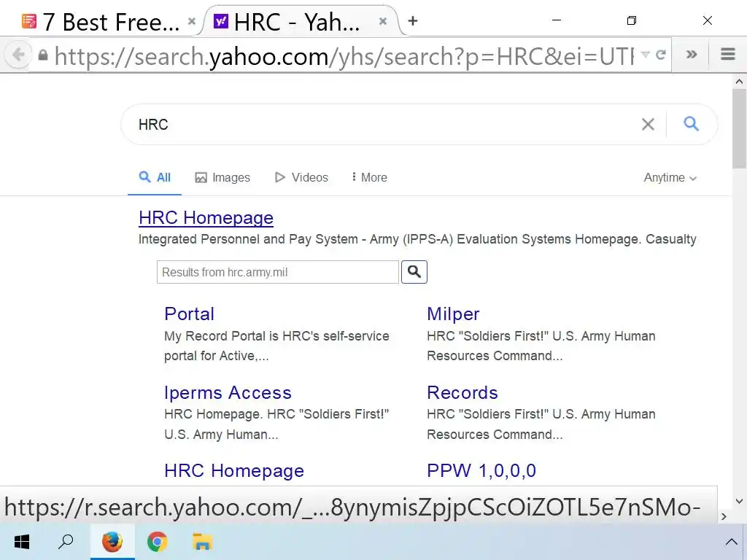
Task: Clear the Yahoo search query with X
Action: coord(648,124)
